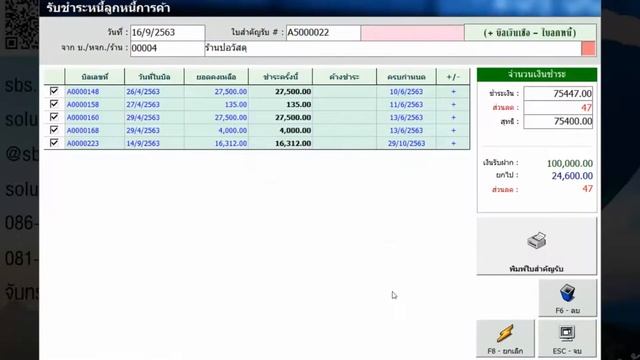Uncheck the checkbox for bill A0000168
640x360 pixels.
pos(54,129)
